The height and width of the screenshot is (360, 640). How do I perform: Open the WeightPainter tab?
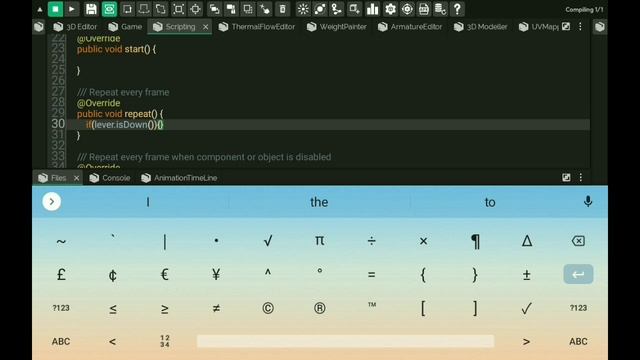337,27
